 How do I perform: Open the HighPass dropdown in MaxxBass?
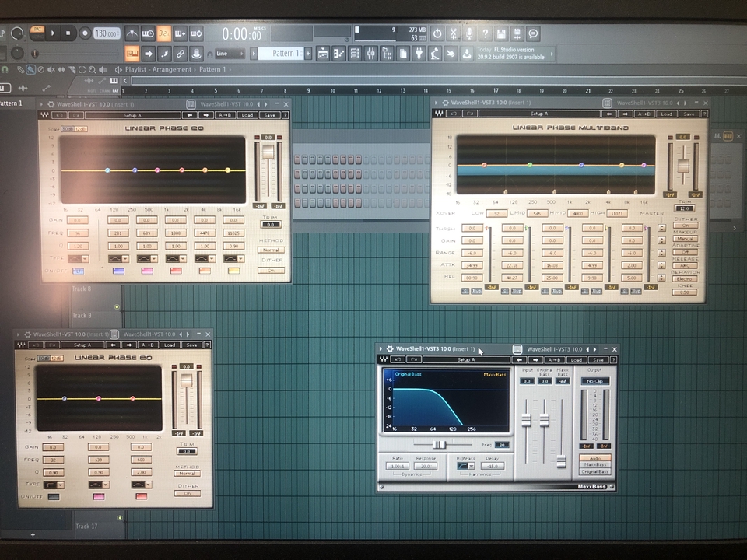(x=465, y=466)
